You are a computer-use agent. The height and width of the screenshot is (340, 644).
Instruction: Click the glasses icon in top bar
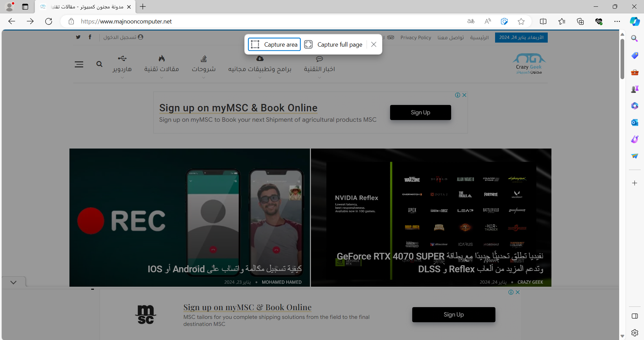point(391,37)
